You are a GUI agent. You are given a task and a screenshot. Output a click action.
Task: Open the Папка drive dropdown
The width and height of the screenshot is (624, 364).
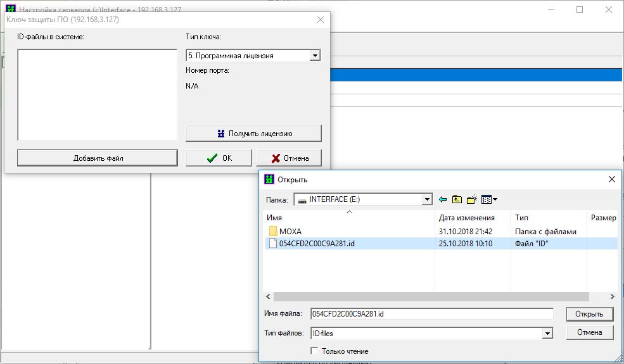tap(426, 200)
